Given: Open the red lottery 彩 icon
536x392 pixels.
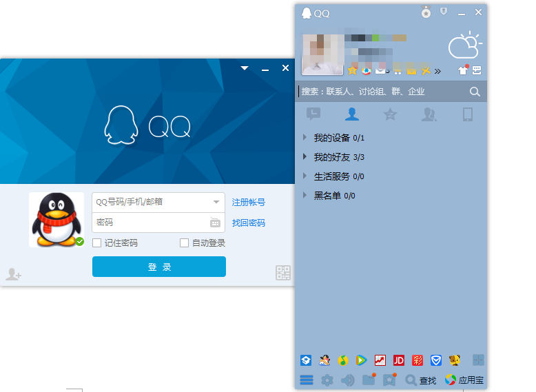Looking at the screenshot, I should 418,360.
